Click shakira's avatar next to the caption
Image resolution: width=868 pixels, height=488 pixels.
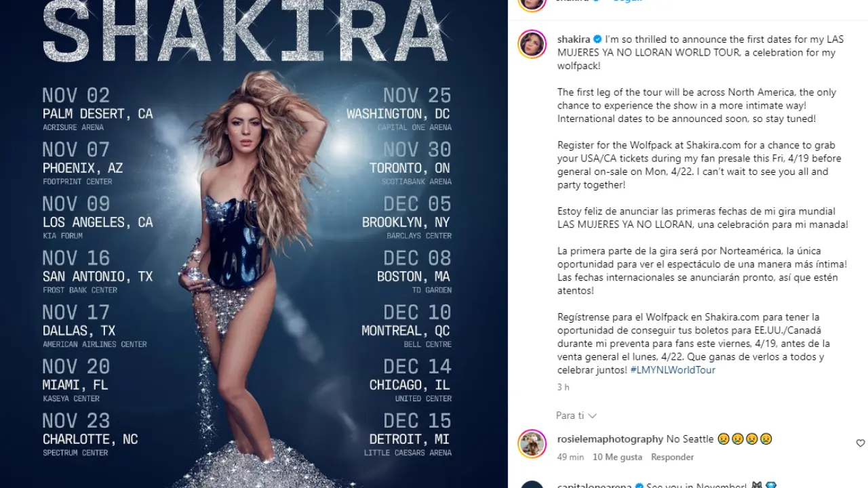coord(532,44)
